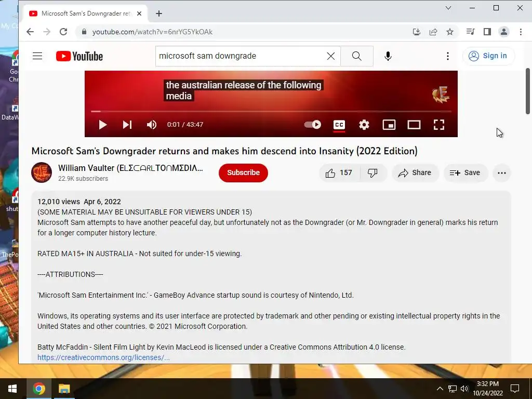Install YouTube app icon in address bar
The image size is (532, 399).
[x=416, y=32]
